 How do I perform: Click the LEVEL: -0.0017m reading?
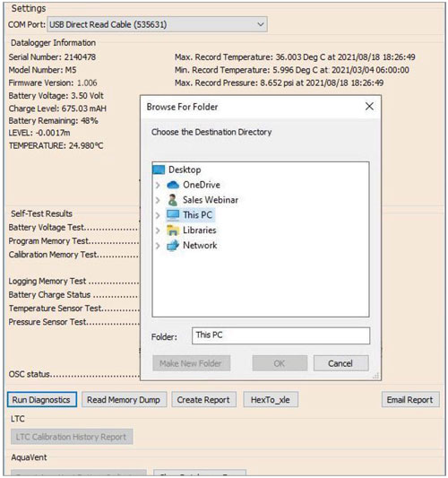point(39,133)
